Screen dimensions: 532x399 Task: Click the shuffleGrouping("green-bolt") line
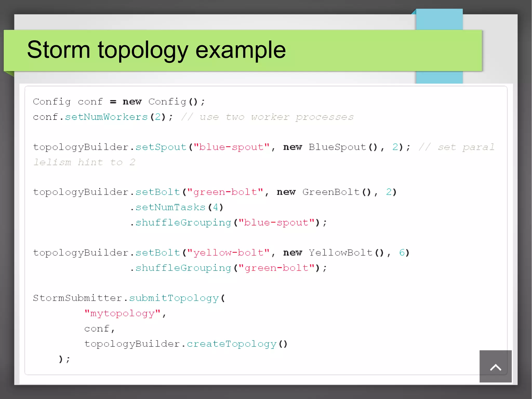(228, 268)
